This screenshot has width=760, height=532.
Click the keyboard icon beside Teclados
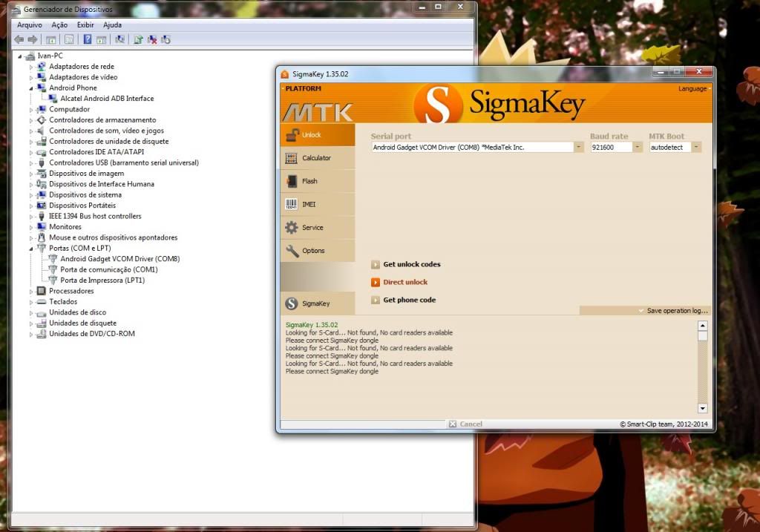click(x=42, y=301)
